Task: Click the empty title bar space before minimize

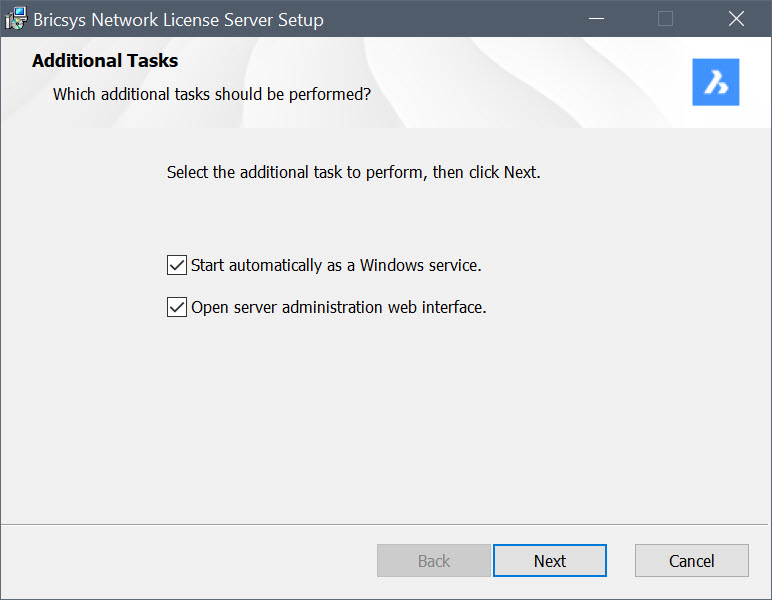Action: coord(450,19)
